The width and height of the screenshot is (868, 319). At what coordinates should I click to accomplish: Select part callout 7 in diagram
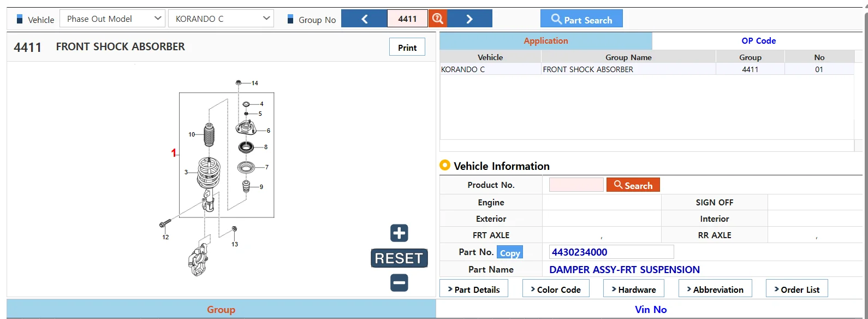click(x=267, y=167)
